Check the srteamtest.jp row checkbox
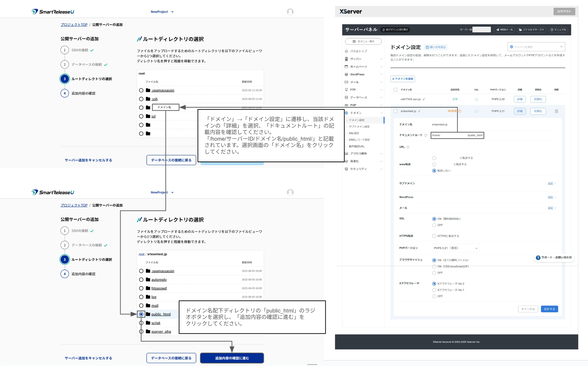The height and width of the screenshot is (366, 588). click(x=396, y=111)
